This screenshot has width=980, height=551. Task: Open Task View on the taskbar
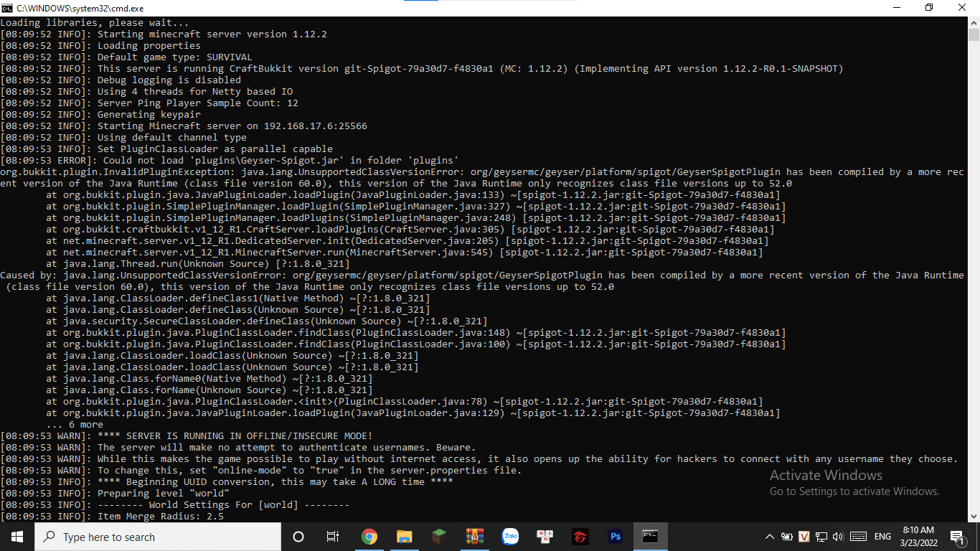(x=333, y=537)
